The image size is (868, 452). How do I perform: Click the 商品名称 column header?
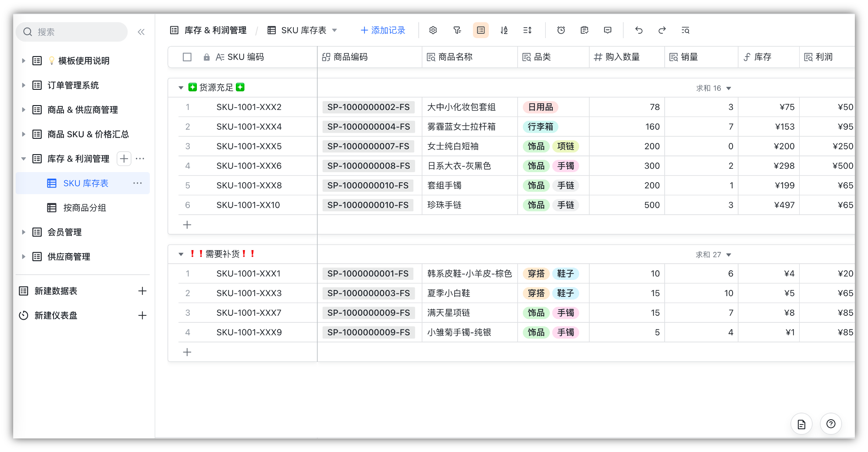pos(470,57)
